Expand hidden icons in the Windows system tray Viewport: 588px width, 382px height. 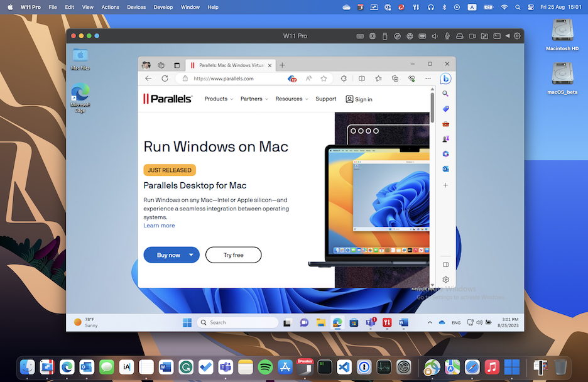(430, 322)
